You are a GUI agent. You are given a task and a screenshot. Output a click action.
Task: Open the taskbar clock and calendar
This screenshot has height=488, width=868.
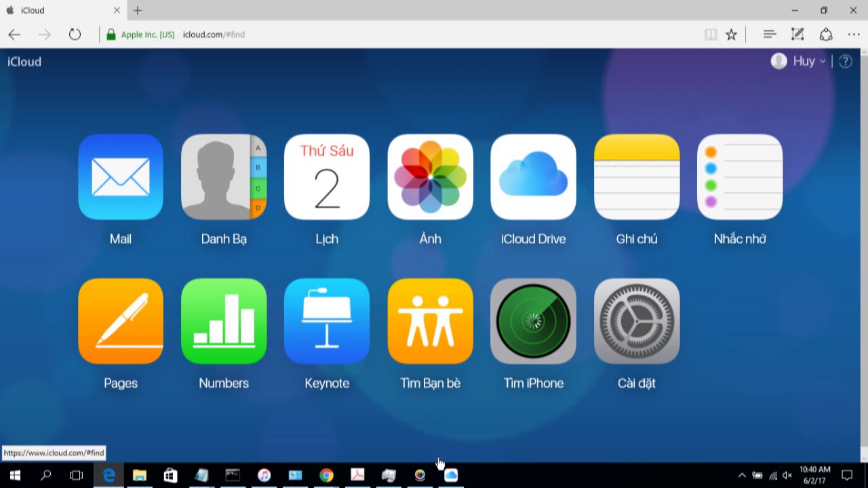coord(814,475)
